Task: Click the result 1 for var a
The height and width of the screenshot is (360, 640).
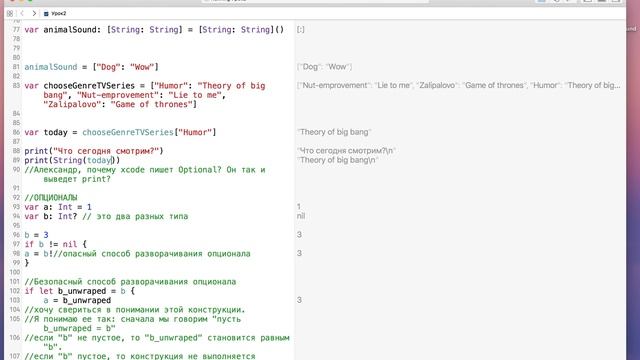Action: tap(299, 207)
